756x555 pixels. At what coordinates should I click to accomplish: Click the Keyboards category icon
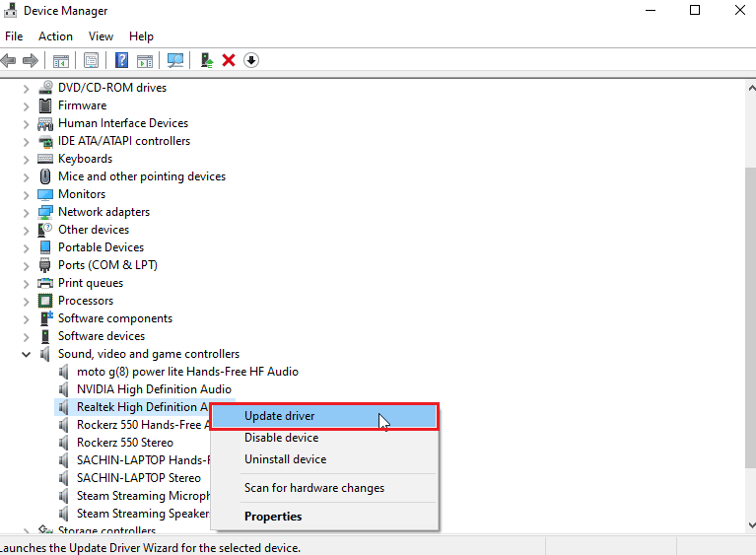(45, 159)
